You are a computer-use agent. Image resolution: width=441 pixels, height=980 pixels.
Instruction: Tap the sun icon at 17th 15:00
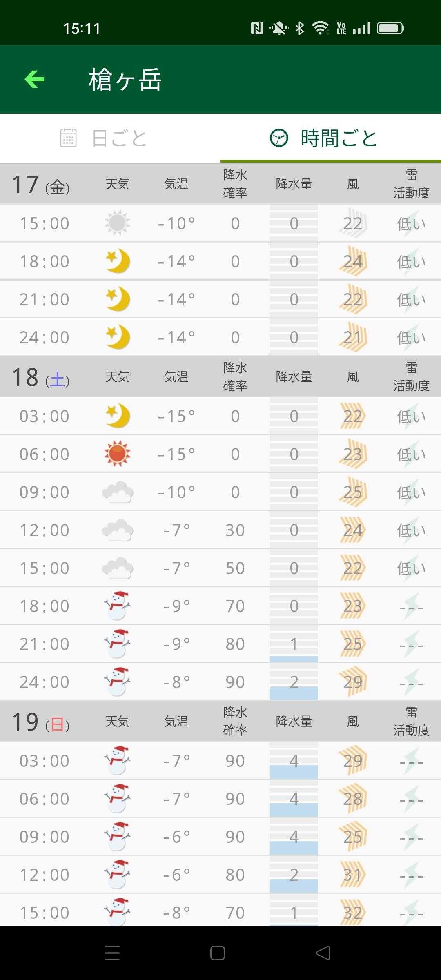[117, 223]
